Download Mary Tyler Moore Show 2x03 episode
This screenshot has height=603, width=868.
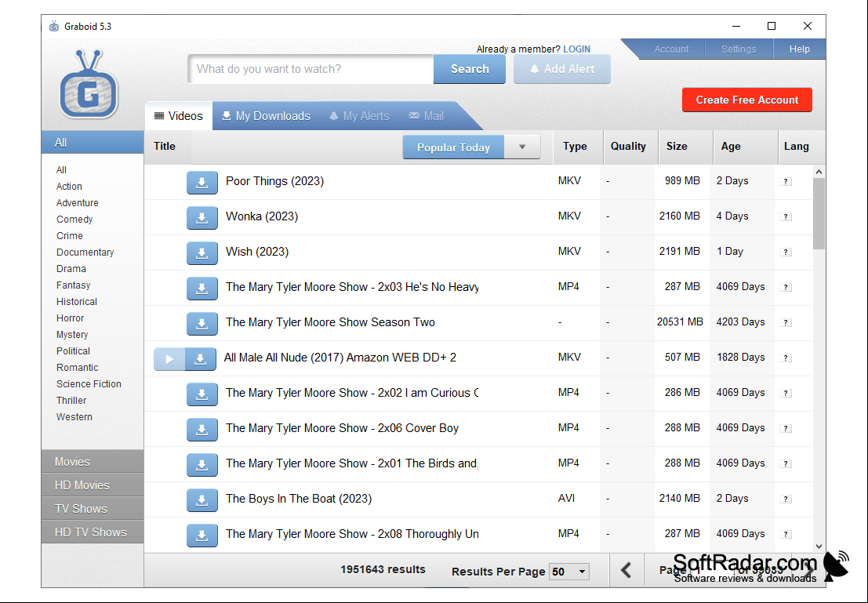click(202, 289)
